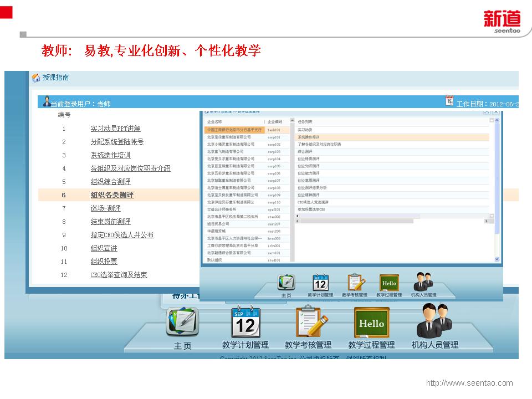Click the house icon beside 授课指南
This screenshot has height=399, width=532.
(x=36, y=78)
